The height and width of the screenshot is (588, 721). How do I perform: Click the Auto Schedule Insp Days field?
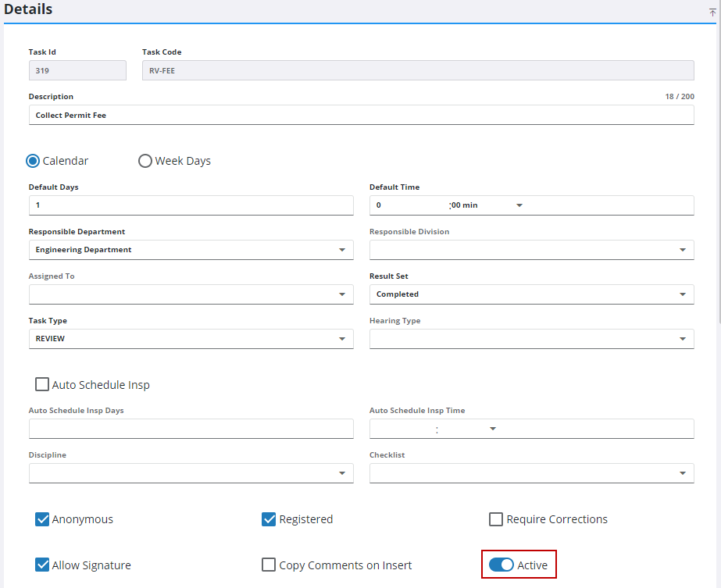(191, 429)
